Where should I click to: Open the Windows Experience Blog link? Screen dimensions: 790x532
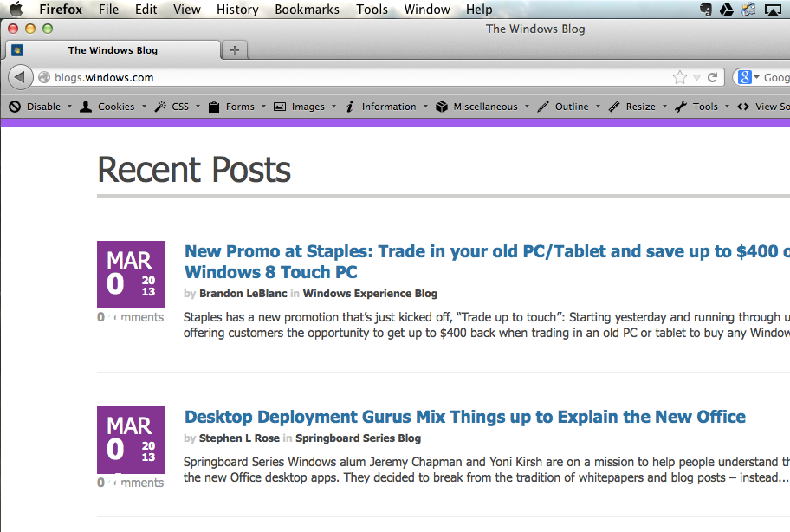[x=370, y=293]
